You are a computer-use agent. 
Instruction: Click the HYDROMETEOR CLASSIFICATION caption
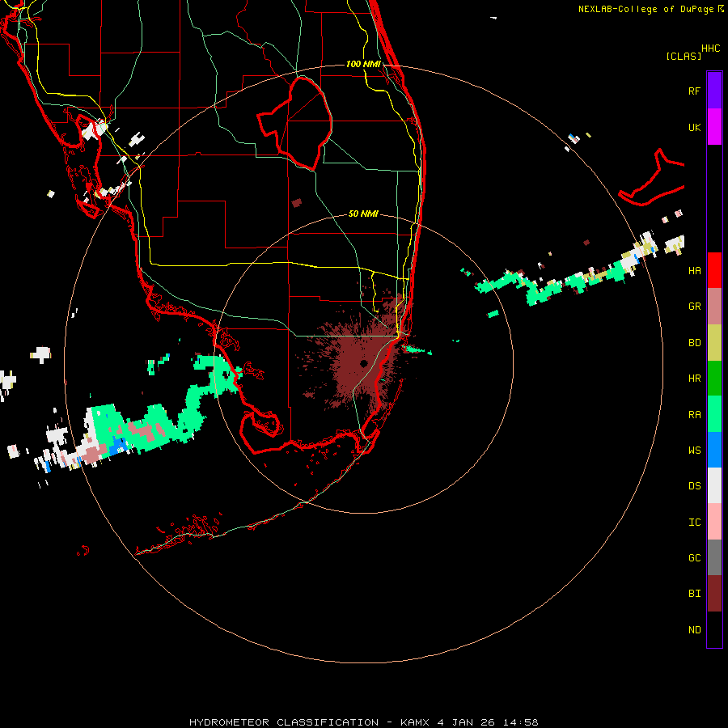tap(284, 722)
